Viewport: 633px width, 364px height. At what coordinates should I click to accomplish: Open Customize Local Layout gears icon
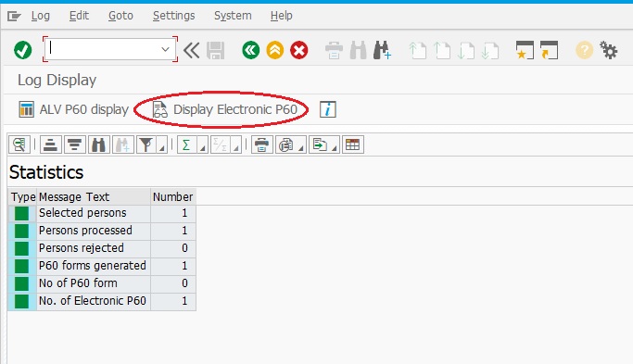tap(608, 50)
